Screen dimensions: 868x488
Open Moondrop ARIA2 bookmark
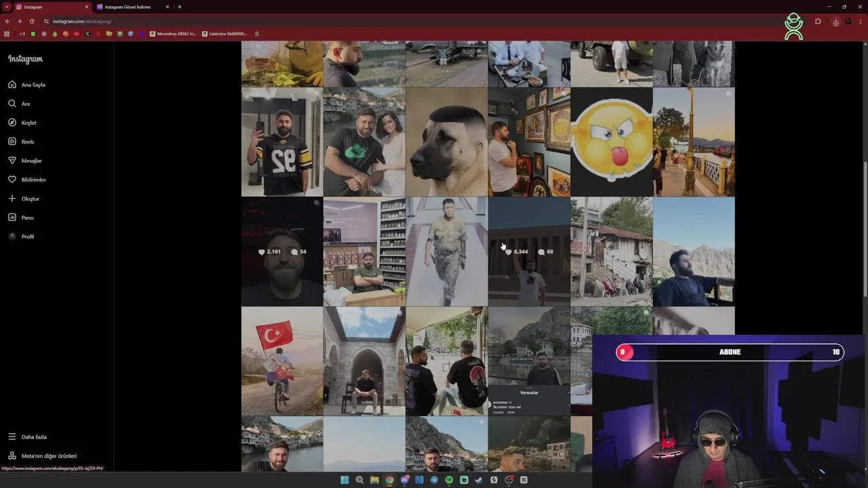(x=173, y=34)
